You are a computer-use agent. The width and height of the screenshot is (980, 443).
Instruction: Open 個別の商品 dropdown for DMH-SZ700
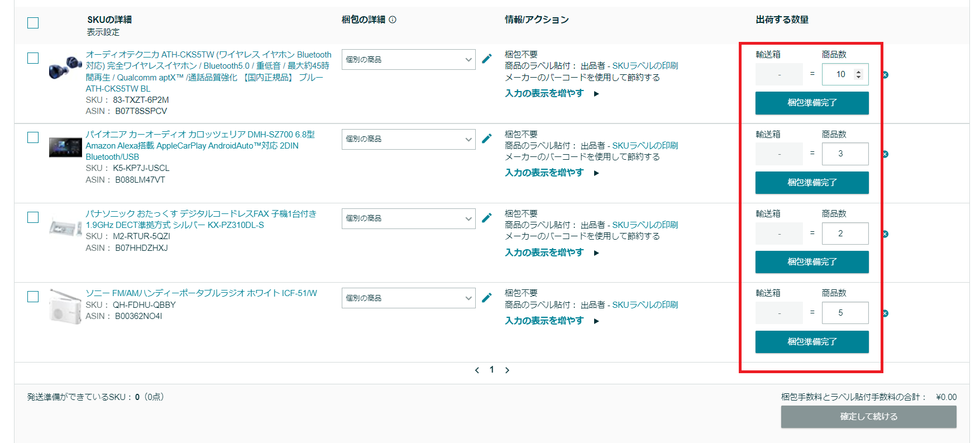[409, 139]
